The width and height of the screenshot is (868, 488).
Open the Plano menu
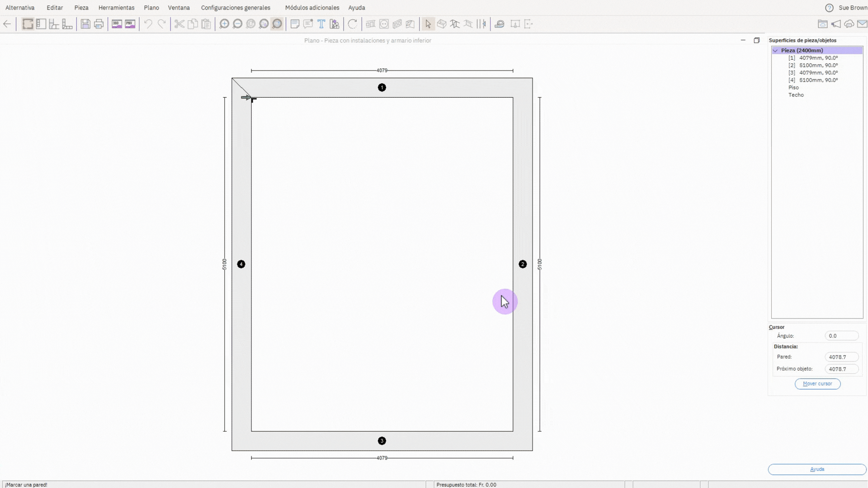click(151, 7)
